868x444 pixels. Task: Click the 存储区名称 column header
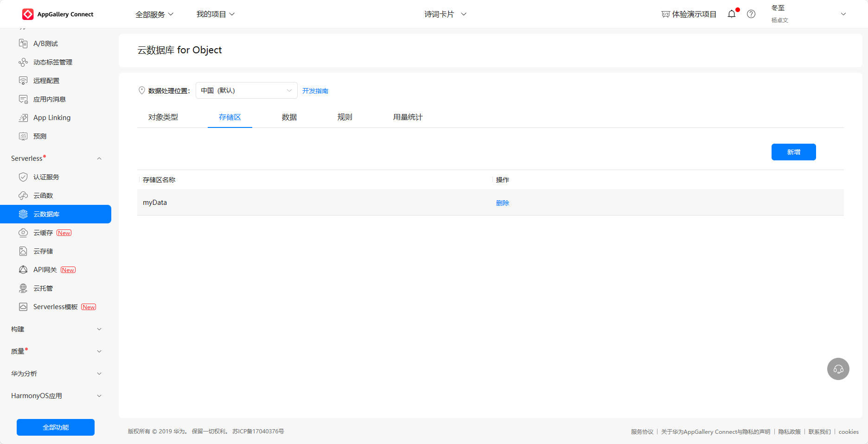(x=159, y=180)
